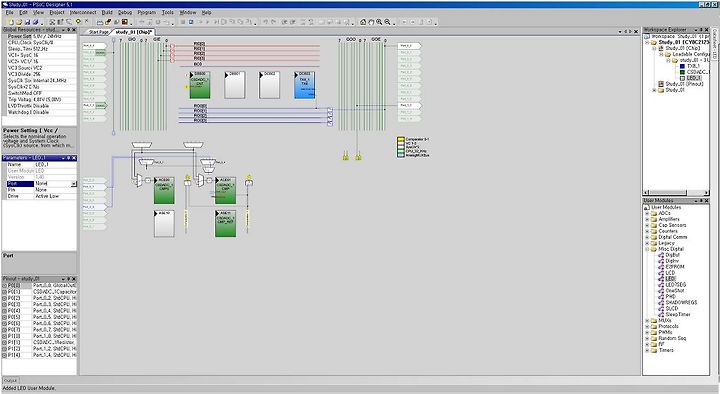This screenshot has width=720, height=394.
Task: Click the Zoom Out magnifier icon
Action: (x=388, y=22)
